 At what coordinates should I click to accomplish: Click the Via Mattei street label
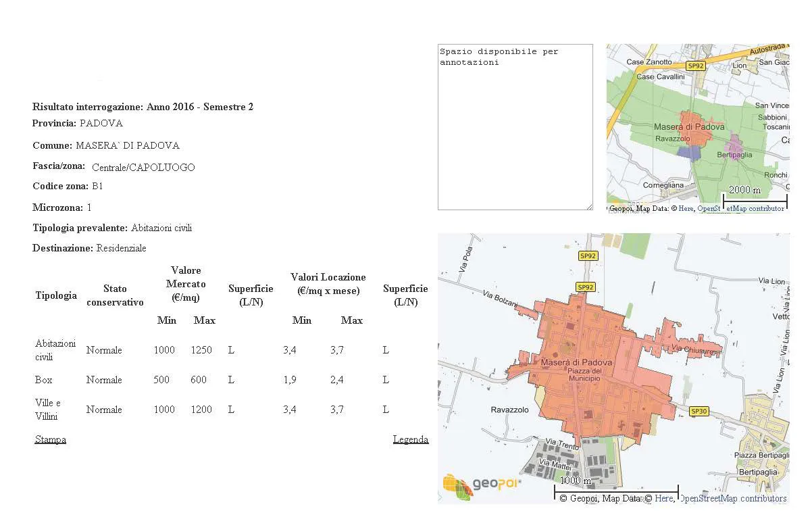click(x=555, y=465)
